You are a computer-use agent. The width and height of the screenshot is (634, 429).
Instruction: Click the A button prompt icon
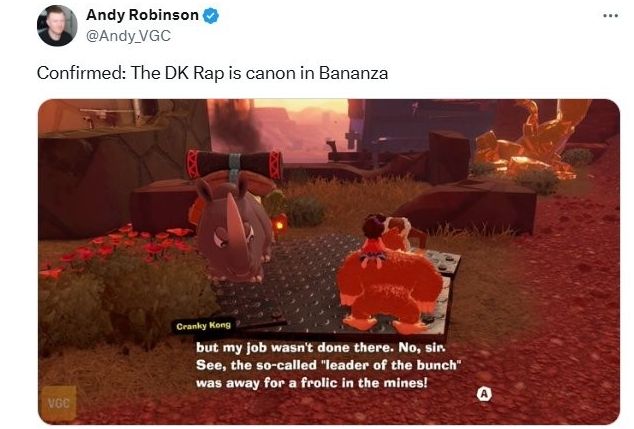(484, 394)
